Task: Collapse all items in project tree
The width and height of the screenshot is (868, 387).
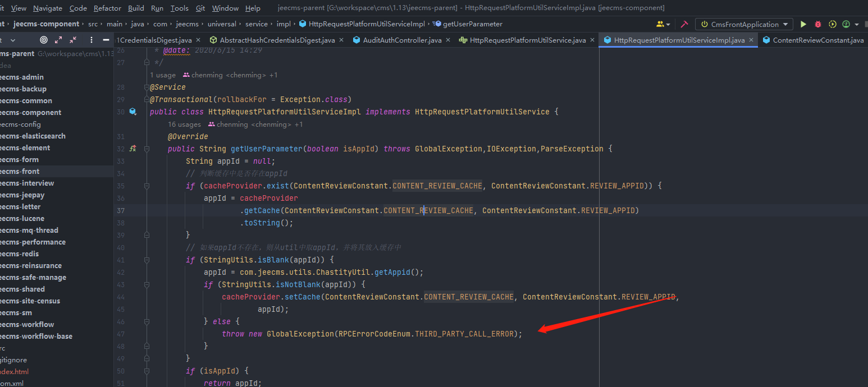Action: [73, 40]
